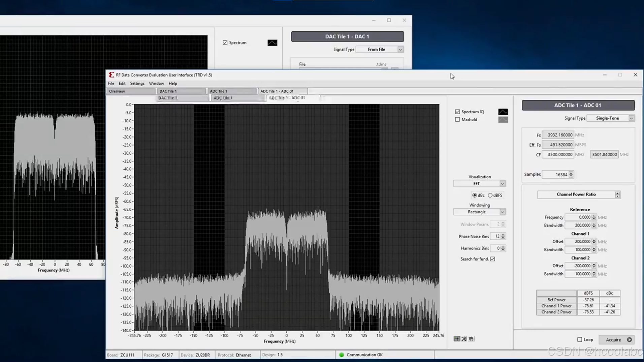Viewport: 644px width, 362px height.
Task: Switch to ADC Tile 1 - ADC 01 tab
Action: click(x=283, y=91)
